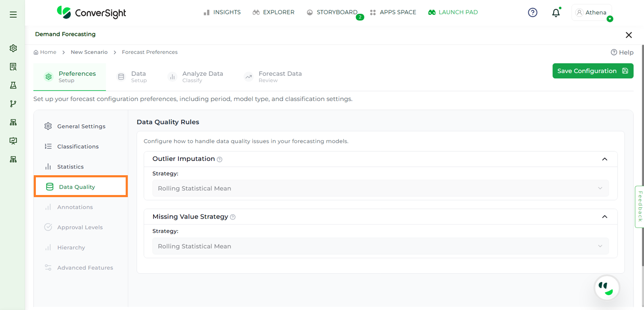The height and width of the screenshot is (310, 644).
Task: Open the Feedback side tab
Action: point(639,206)
